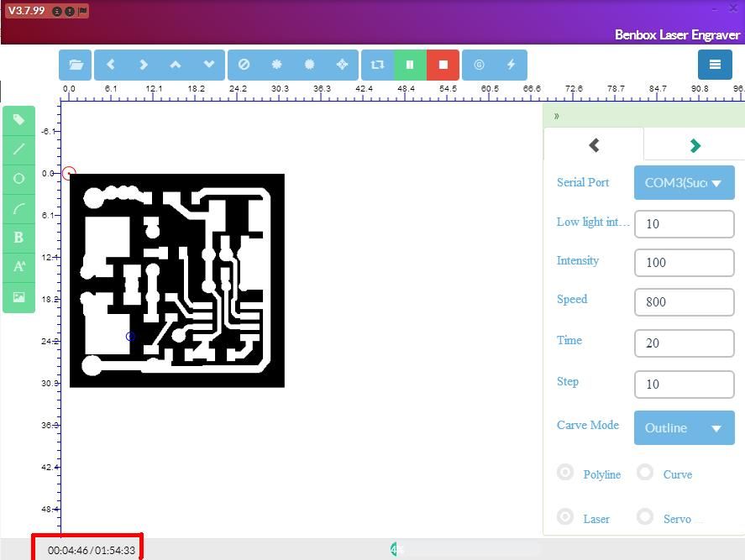The image size is (745, 560).
Task: Select the tag tool in the left sidebar
Action: pos(19,120)
